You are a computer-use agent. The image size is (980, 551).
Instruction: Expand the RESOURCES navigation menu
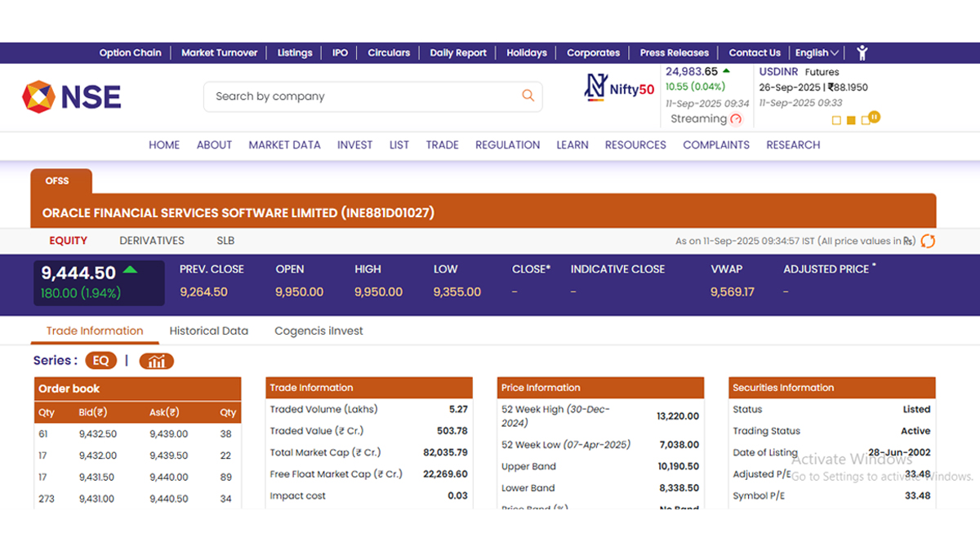pos(635,145)
